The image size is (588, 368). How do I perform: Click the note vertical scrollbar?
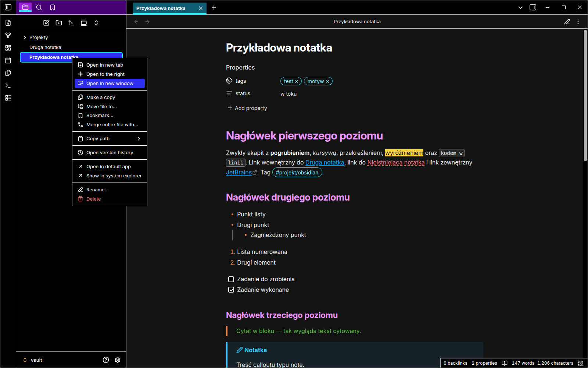[585, 96]
